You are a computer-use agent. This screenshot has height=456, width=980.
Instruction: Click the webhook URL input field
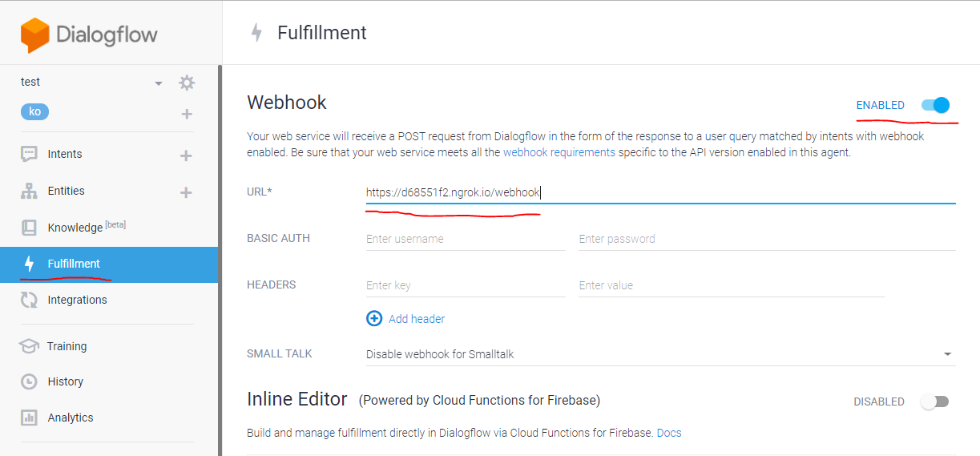(x=660, y=192)
